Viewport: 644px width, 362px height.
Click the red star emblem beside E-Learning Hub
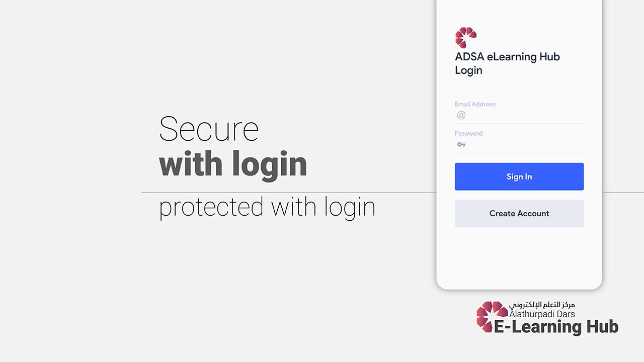click(x=492, y=317)
